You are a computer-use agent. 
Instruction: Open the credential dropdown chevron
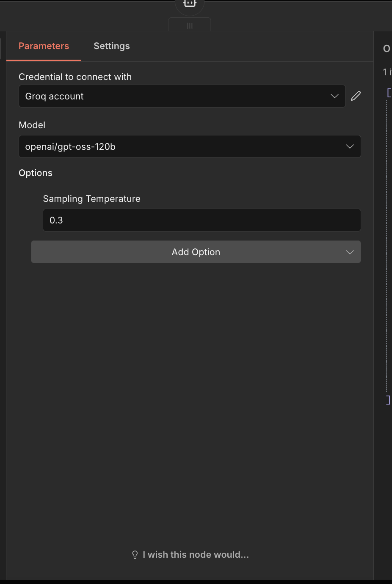[334, 96]
